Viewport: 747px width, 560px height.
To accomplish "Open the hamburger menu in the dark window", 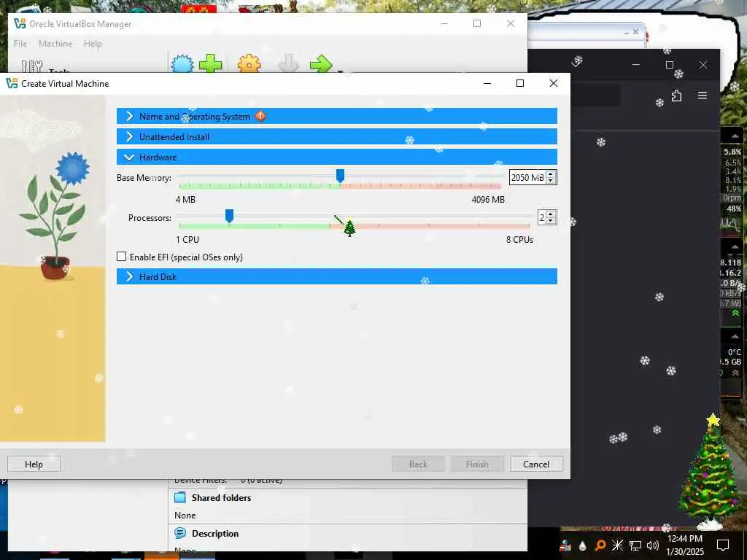I will (703, 96).
